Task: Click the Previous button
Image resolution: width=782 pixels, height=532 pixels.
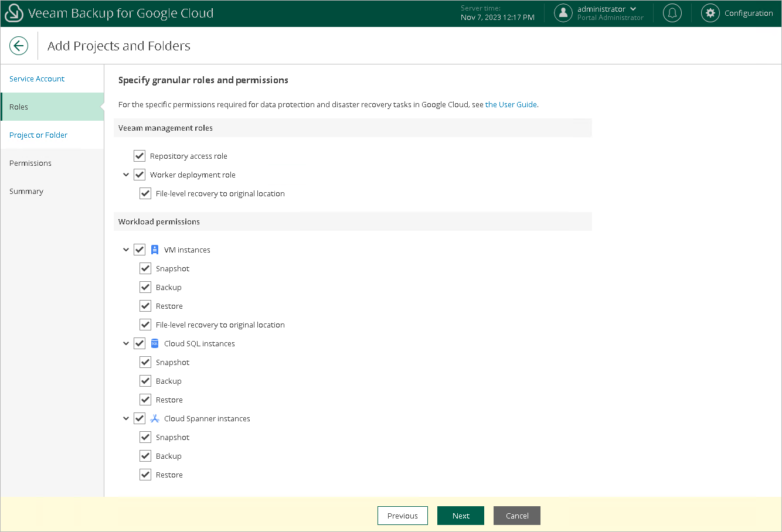Action: point(403,516)
